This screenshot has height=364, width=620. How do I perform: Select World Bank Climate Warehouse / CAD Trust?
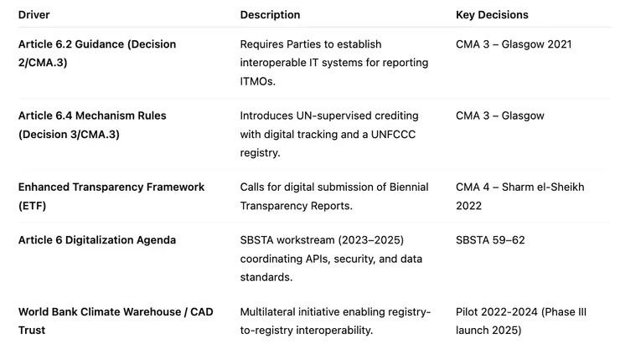(116, 321)
